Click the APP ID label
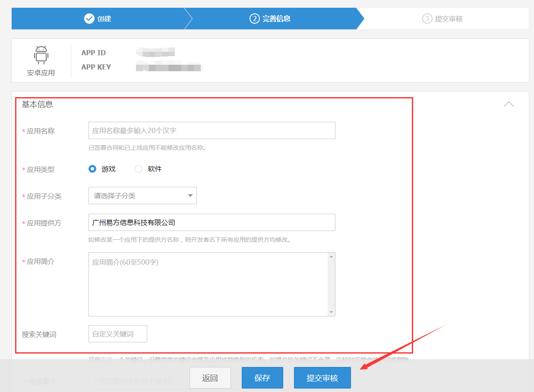 pyautogui.click(x=93, y=53)
